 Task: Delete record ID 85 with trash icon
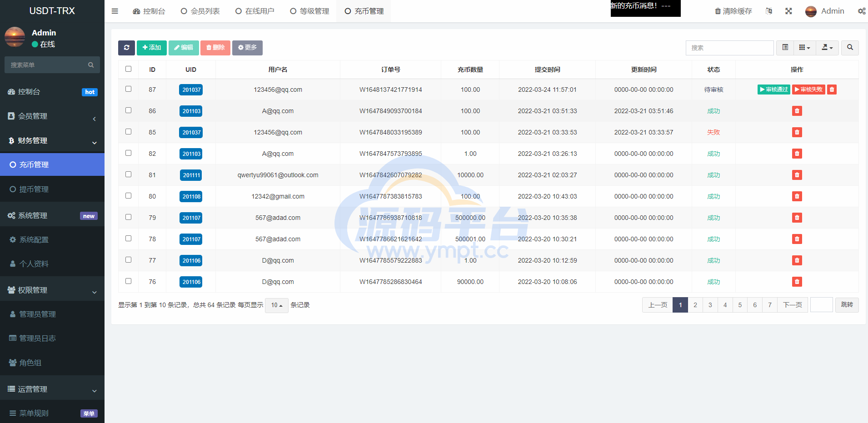point(797,132)
